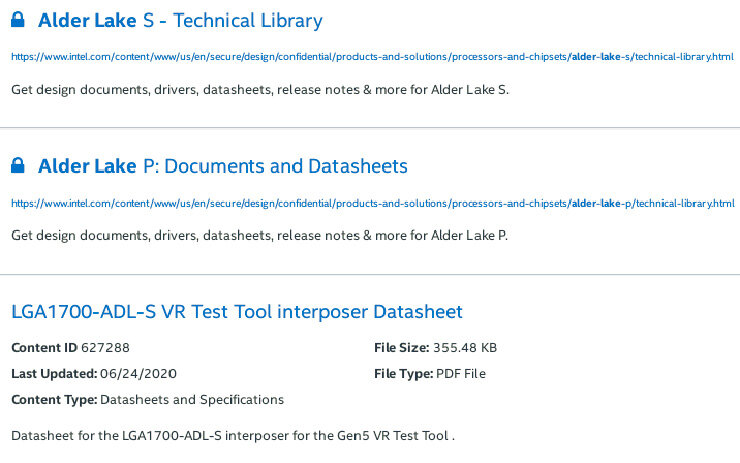The height and width of the screenshot is (463, 740).
Task: Click the File Size value 355.48 KB
Action: [465, 348]
